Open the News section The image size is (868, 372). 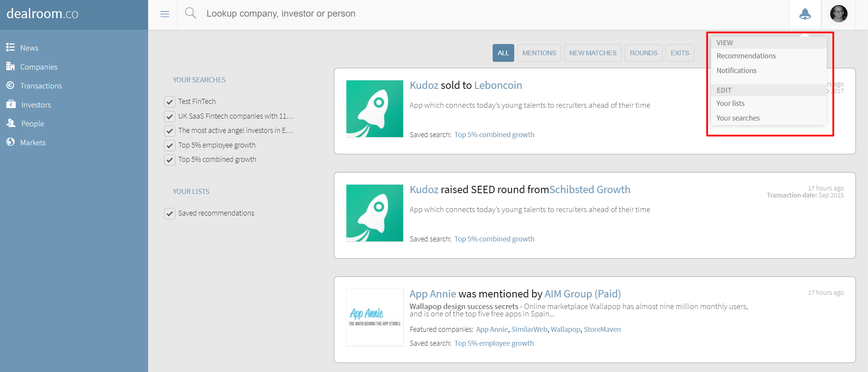[x=29, y=48]
